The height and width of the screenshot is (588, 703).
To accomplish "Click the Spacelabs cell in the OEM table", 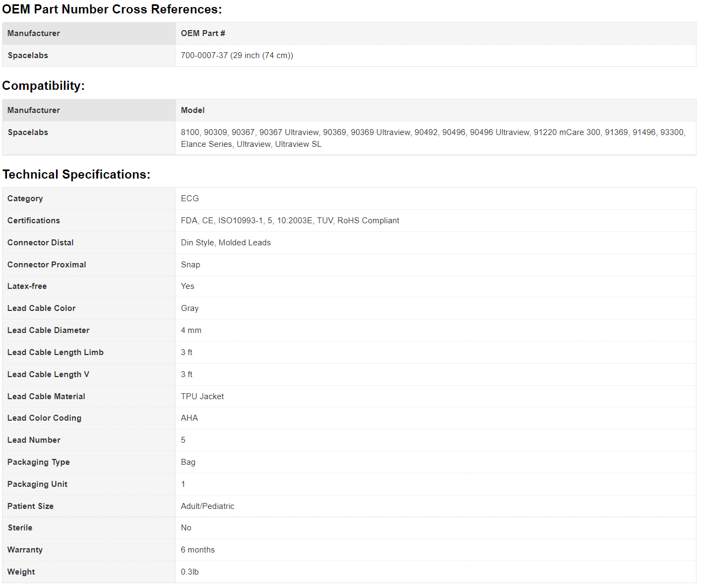I will (x=28, y=55).
